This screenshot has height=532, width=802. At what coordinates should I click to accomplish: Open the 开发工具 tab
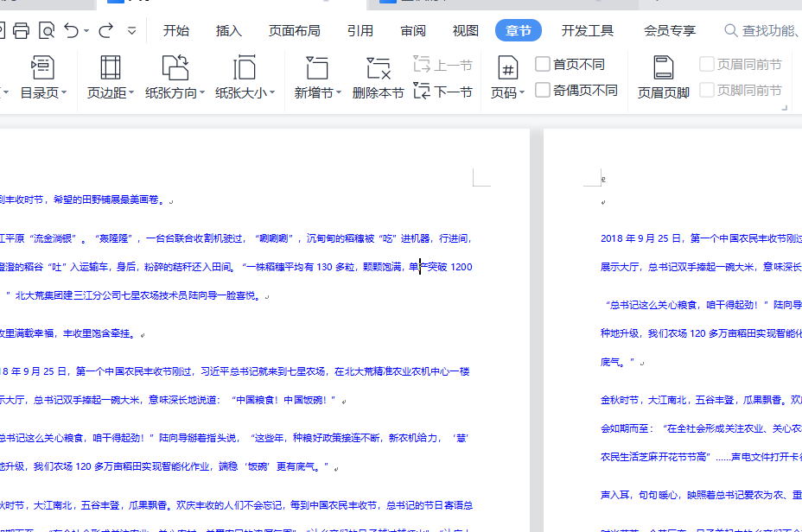588,31
